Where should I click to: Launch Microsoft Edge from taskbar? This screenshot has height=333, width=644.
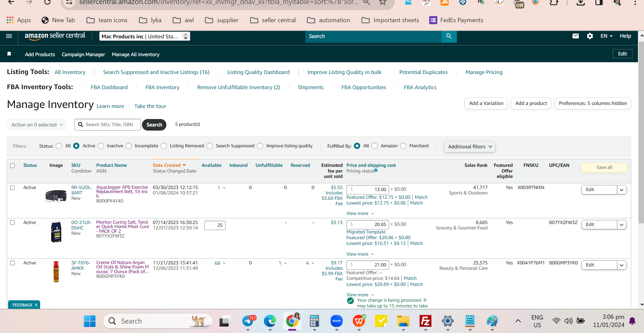click(270, 321)
